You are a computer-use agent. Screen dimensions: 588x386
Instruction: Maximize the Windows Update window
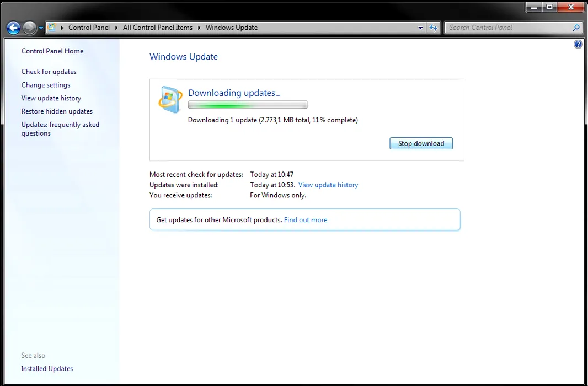[x=549, y=7]
